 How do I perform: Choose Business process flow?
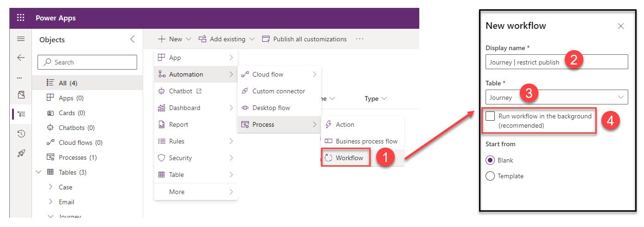[363, 141]
